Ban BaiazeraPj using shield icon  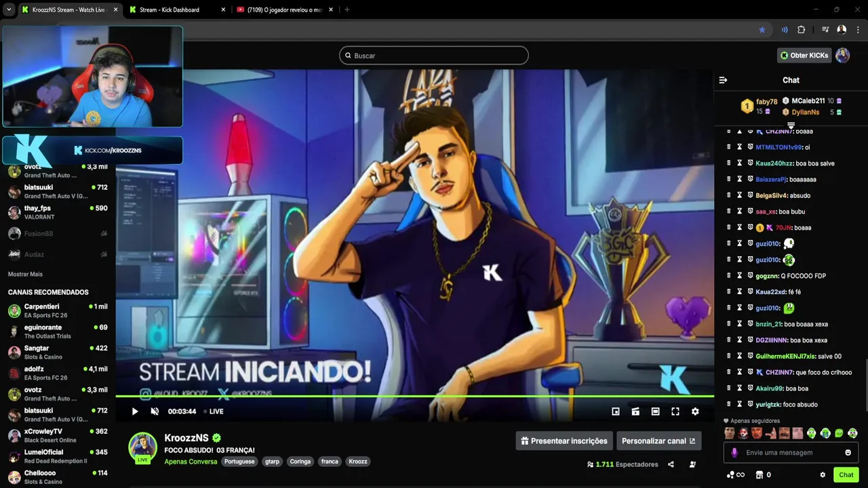pos(751,179)
